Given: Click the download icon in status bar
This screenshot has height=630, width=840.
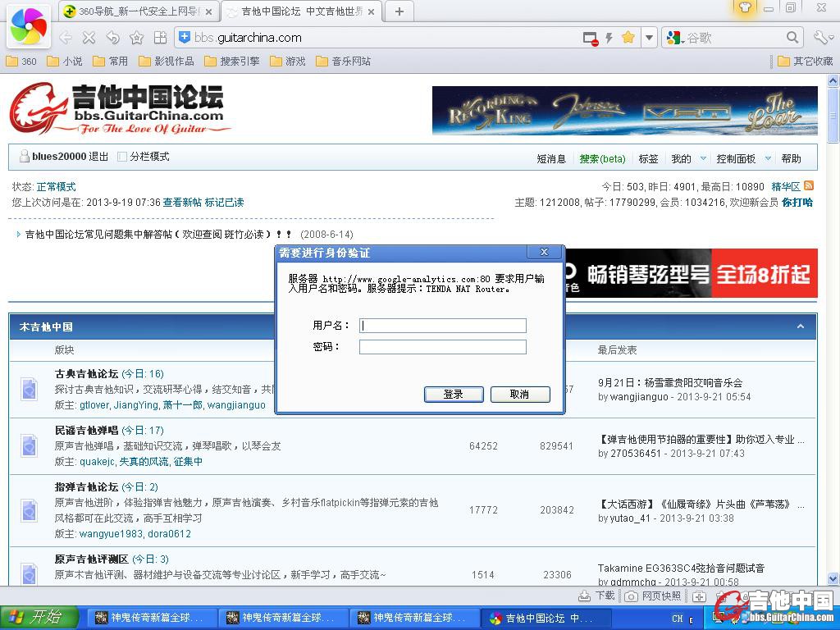Looking at the screenshot, I should tap(584, 596).
